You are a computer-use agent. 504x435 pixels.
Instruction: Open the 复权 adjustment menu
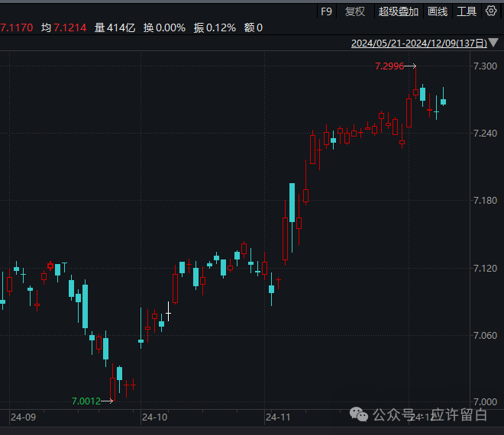pos(355,11)
